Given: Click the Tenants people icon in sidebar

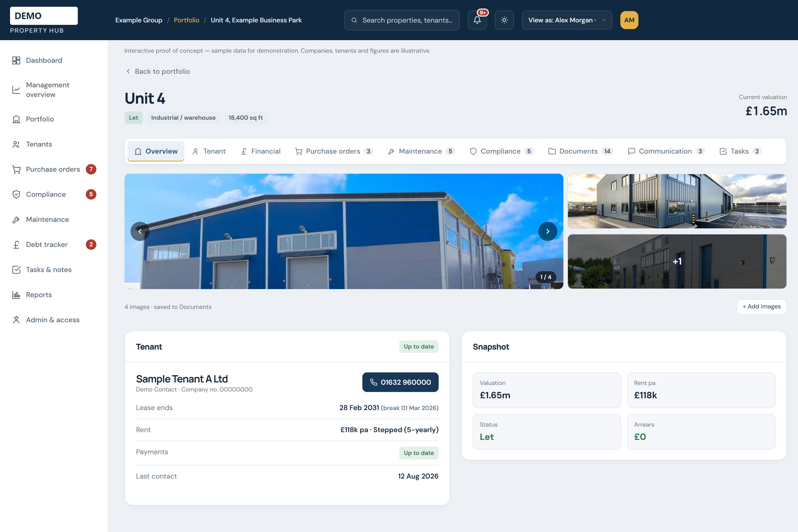Looking at the screenshot, I should [16, 144].
